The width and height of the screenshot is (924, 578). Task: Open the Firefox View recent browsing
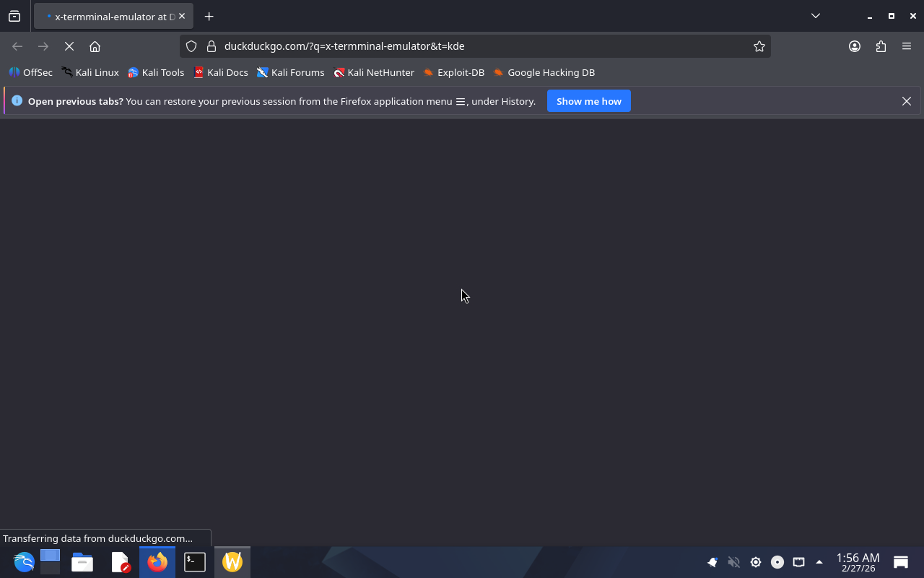click(14, 16)
